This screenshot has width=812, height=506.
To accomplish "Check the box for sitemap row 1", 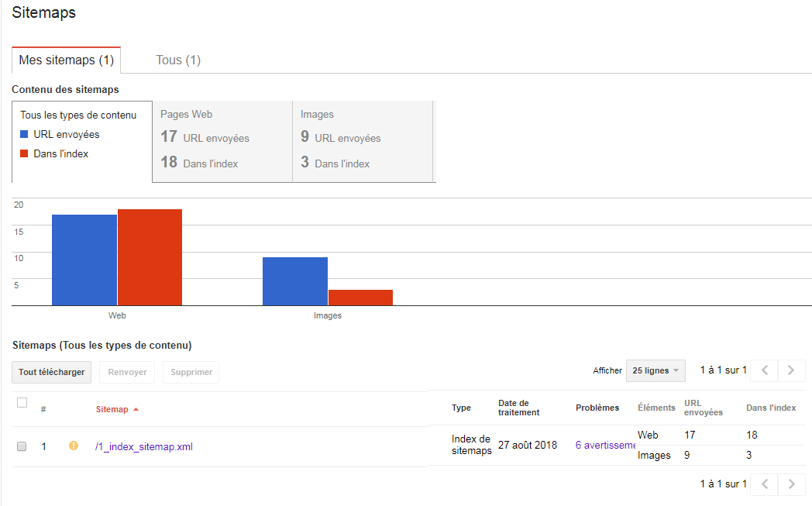I will tap(21, 446).
